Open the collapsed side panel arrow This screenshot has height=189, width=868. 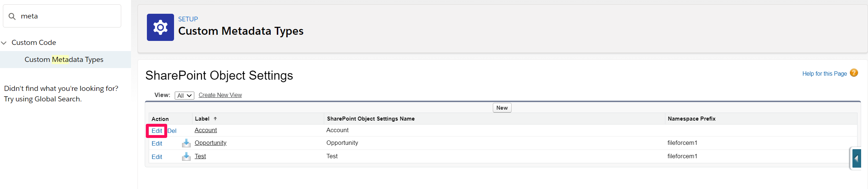(856, 158)
